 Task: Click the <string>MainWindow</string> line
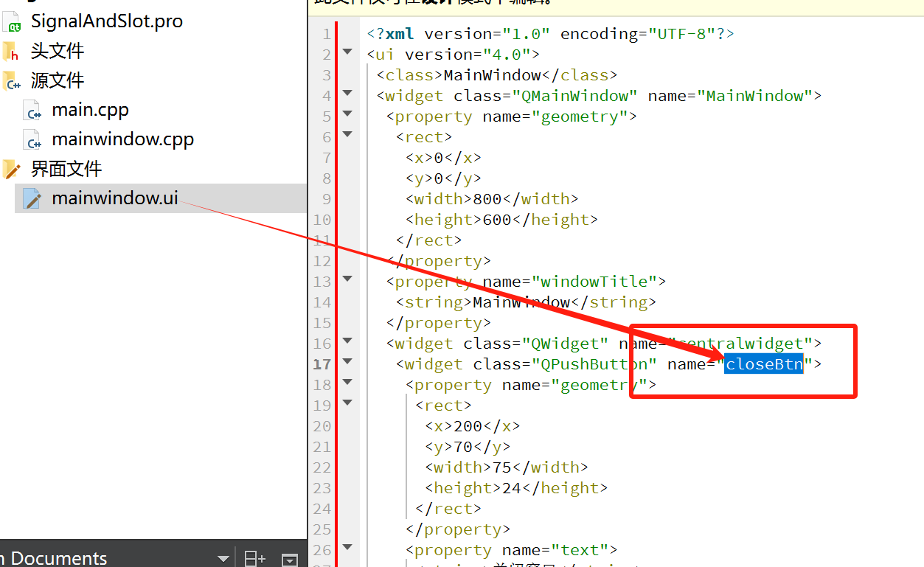(x=526, y=302)
